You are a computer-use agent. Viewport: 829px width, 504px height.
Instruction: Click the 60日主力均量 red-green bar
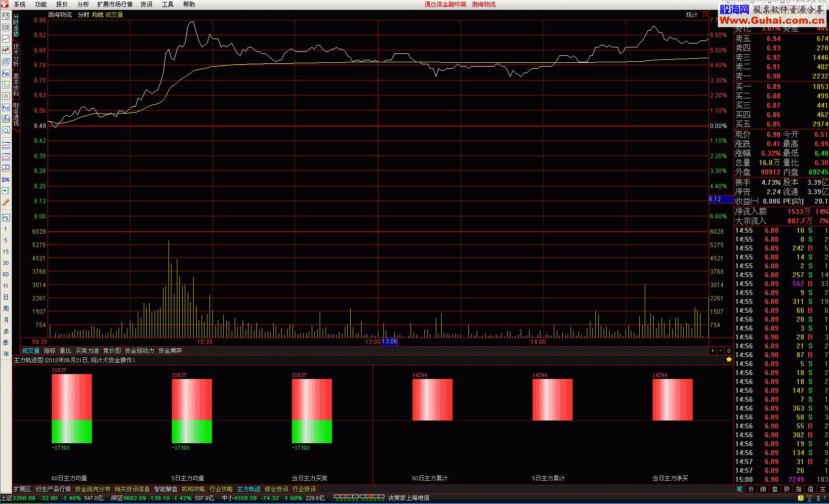click(x=72, y=409)
